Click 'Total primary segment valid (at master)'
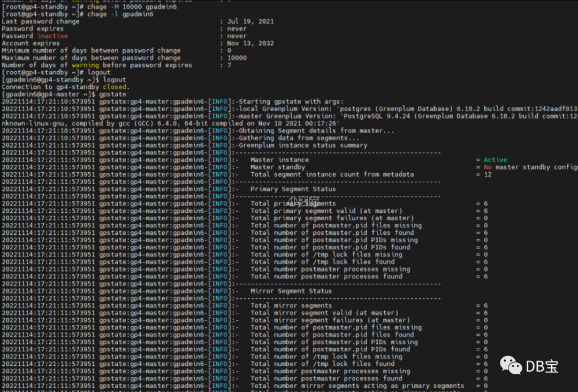578x392 pixels. tap(326, 211)
